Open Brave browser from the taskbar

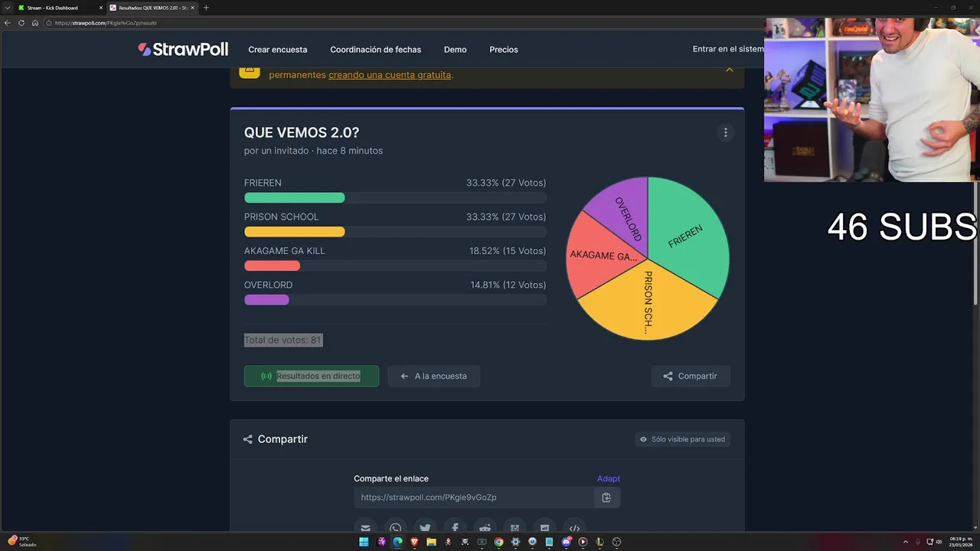[x=414, y=542]
